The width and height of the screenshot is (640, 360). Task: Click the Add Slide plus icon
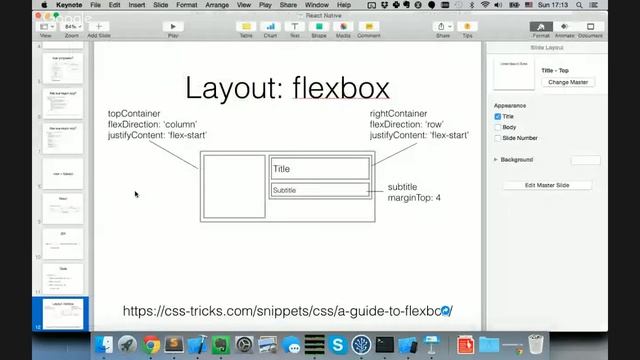[99, 27]
